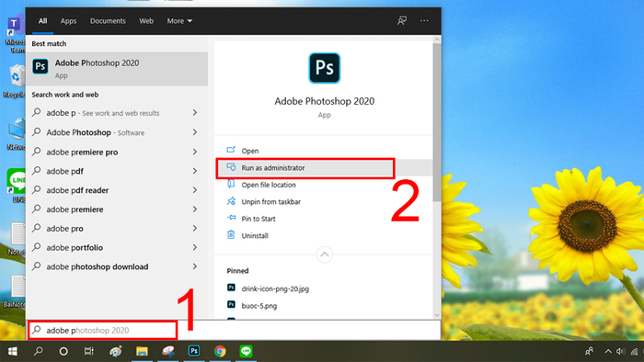This screenshot has height=362, width=644.
Task: Switch to the Documents search tab
Action: [x=108, y=21]
